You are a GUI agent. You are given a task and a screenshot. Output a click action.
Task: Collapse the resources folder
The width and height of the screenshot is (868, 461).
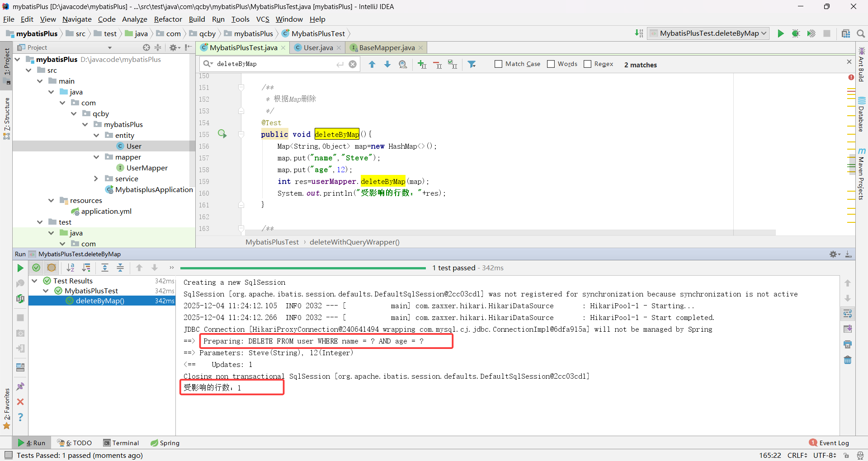click(x=51, y=200)
